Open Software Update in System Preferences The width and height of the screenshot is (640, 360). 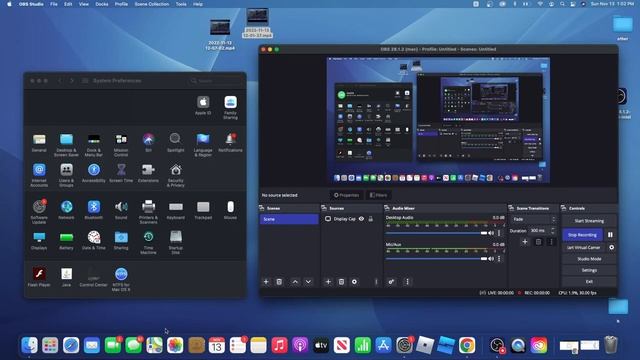[39, 211]
